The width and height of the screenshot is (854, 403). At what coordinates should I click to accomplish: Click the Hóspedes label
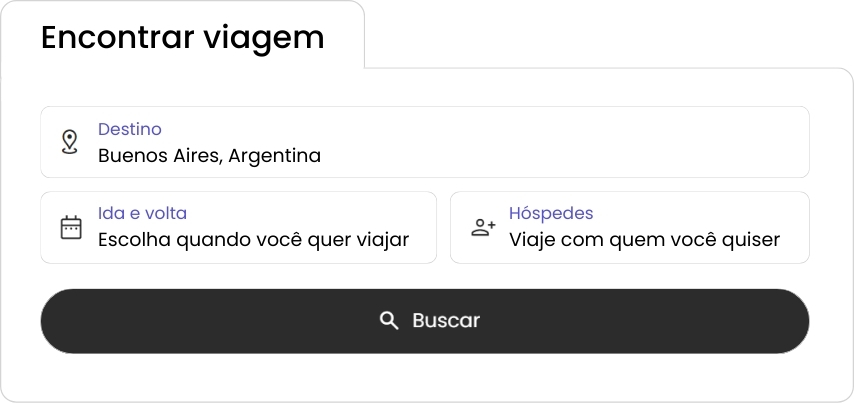point(551,213)
